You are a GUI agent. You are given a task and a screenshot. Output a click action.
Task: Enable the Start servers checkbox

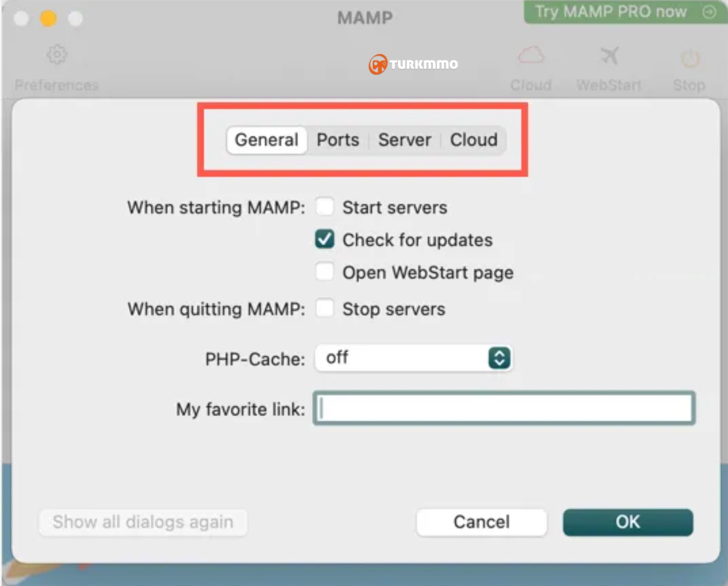click(x=324, y=207)
